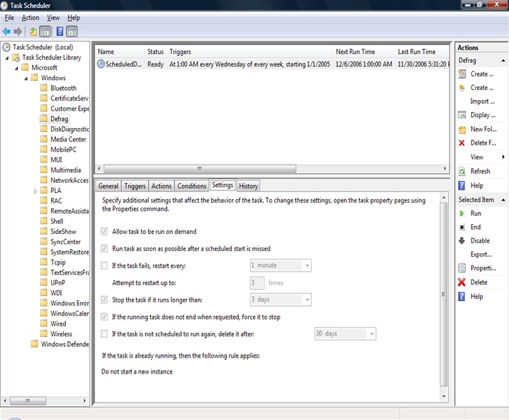The width and height of the screenshot is (509, 420).
Task: Click Export in Selected Item actions
Action: click(x=481, y=254)
